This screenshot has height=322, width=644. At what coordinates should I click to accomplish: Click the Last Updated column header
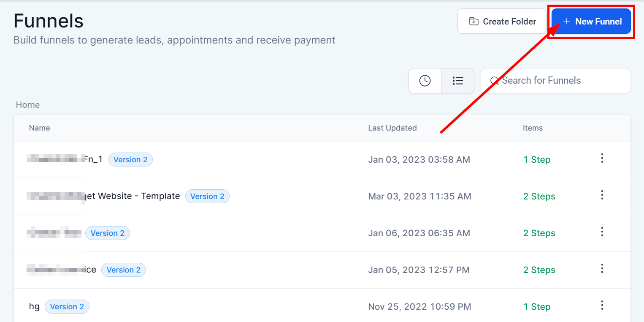tap(392, 128)
